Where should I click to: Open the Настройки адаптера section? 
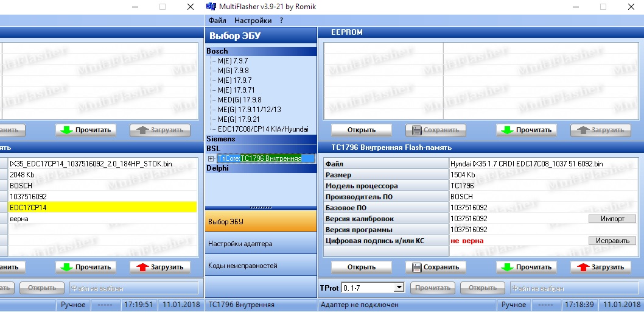tap(261, 244)
